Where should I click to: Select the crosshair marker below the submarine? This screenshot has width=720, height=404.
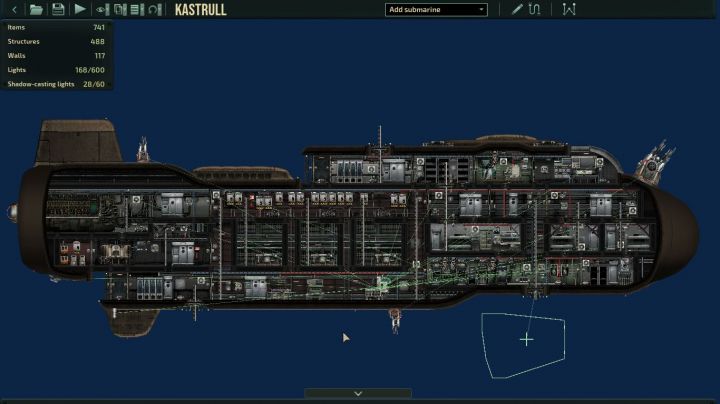[x=527, y=340]
